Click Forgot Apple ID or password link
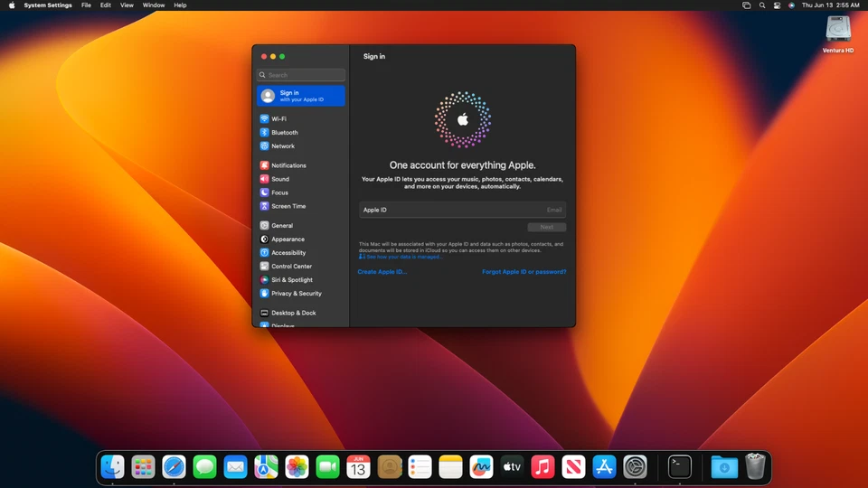Viewport: 868px width, 488px height. (524, 272)
